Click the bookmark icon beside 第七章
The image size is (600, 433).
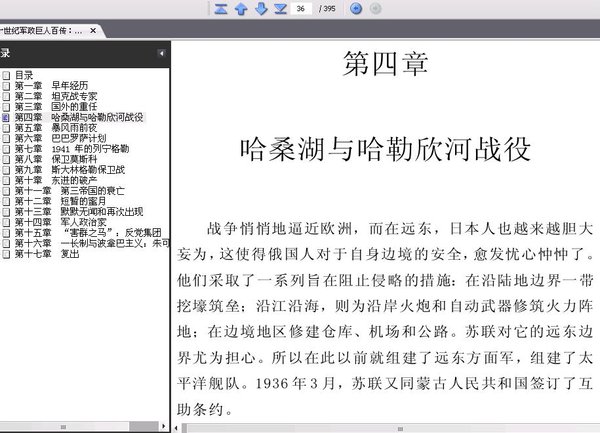6,149
